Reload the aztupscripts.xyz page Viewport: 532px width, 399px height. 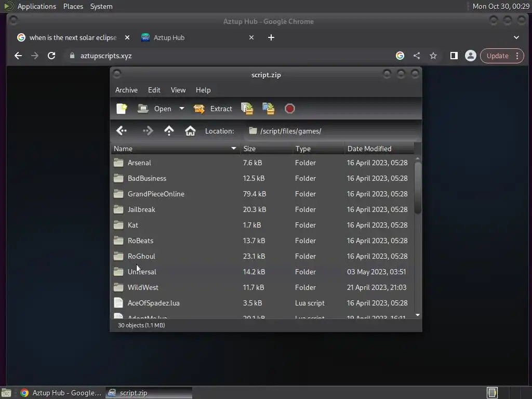click(x=51, y=56)
